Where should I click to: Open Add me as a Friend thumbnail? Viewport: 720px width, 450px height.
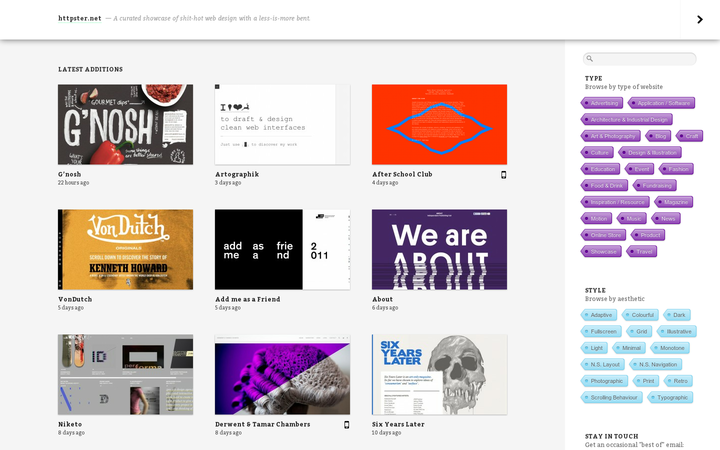(282, 249)
